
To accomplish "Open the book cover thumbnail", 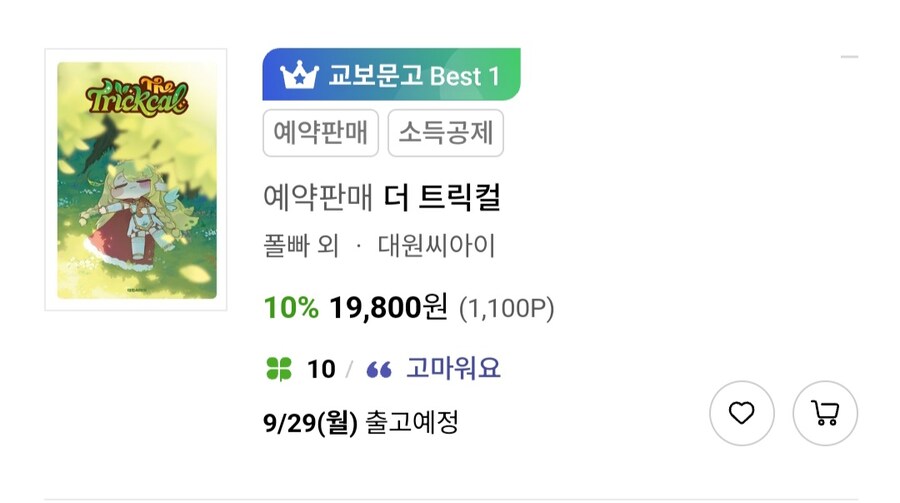I will (x=136, y=180).
